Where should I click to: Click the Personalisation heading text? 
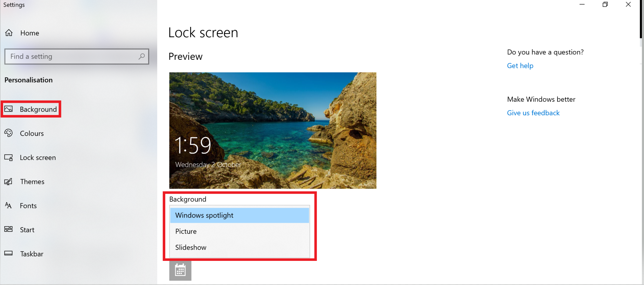pyautogui.click(x=29, y=80)
